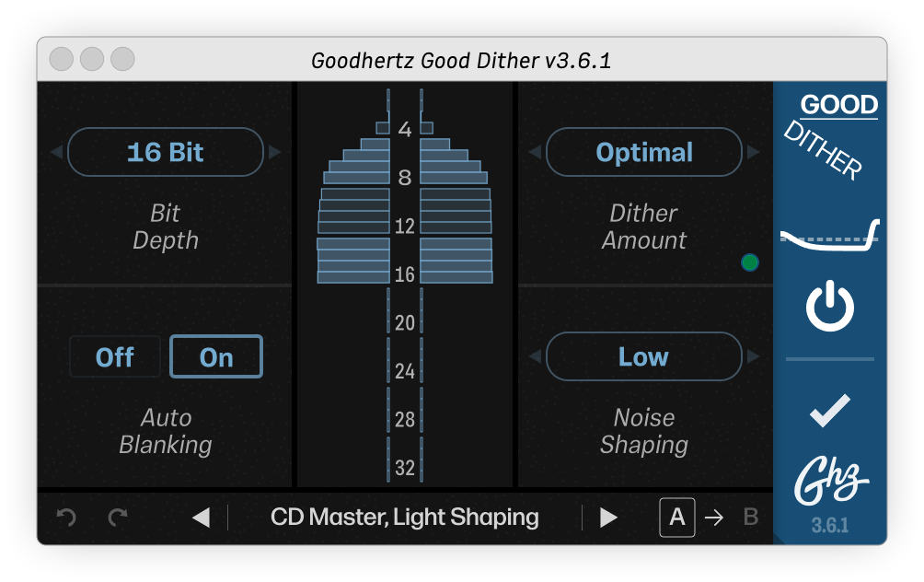Select B compare slot
The height and width of the screenshot is (582, 924).
tap(751, 518)
